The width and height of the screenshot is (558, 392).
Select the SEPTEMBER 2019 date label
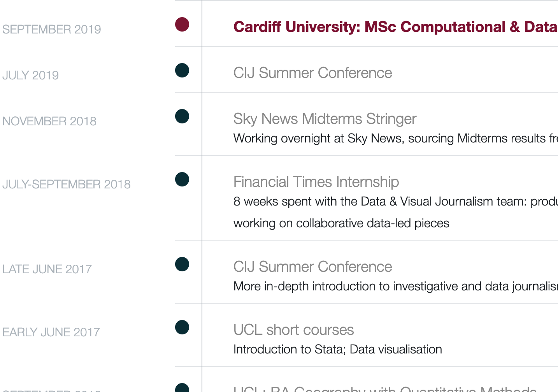click(x=52, y=29)
